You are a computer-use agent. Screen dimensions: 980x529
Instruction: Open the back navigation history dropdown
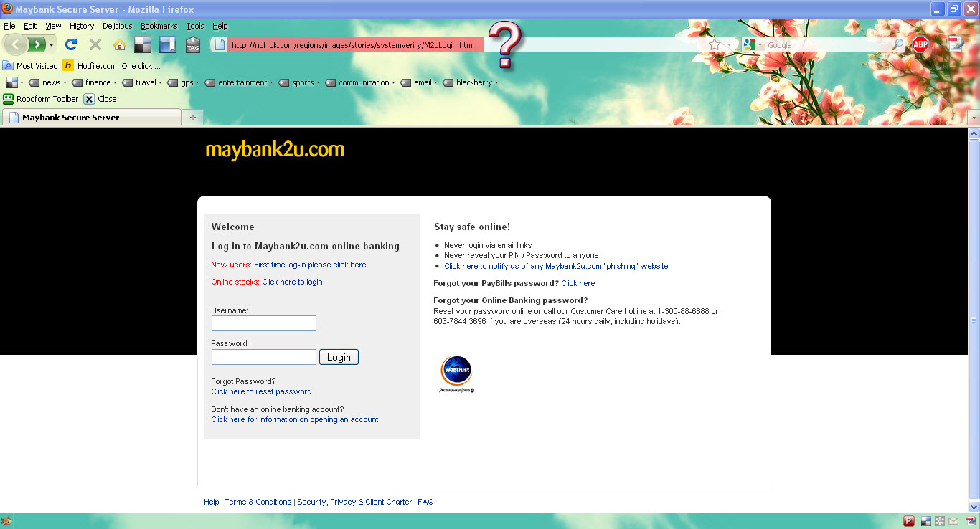52,44
